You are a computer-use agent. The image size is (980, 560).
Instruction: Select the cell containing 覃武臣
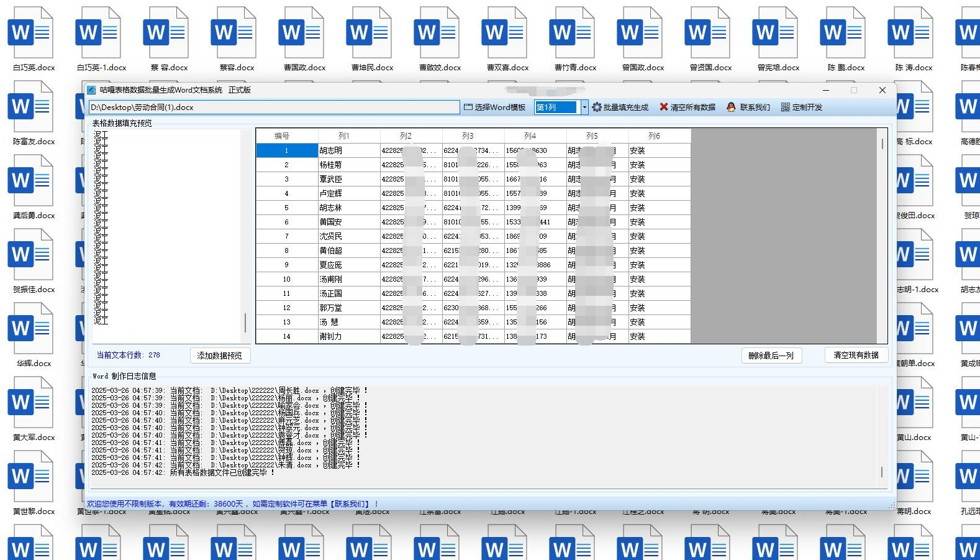click(349, 179)
